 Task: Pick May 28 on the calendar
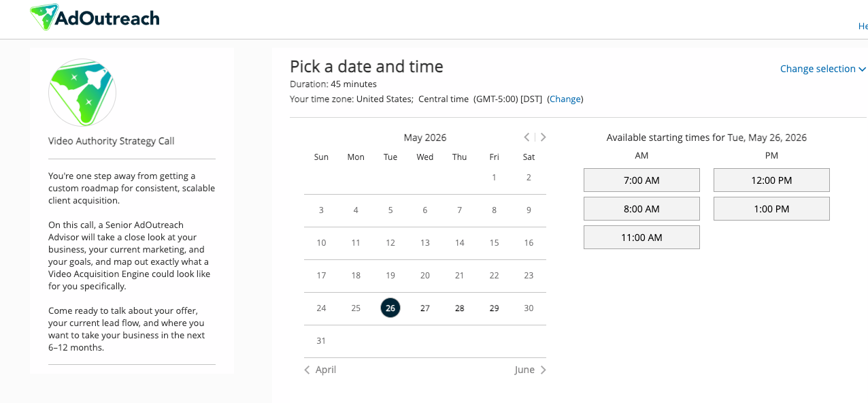(x=460, y=308)
